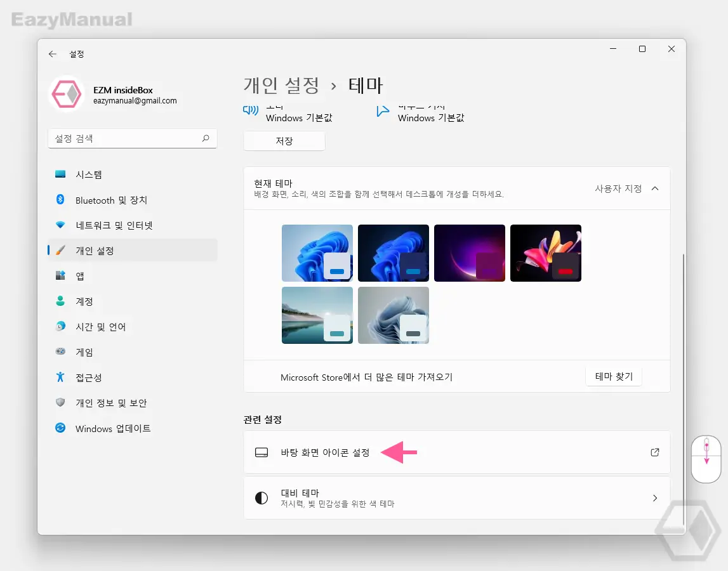The height and width of the screenshot is (571, 728).
Task: Click the half-circle contrast icon by 대비 테마
Action: coord(261,498)
